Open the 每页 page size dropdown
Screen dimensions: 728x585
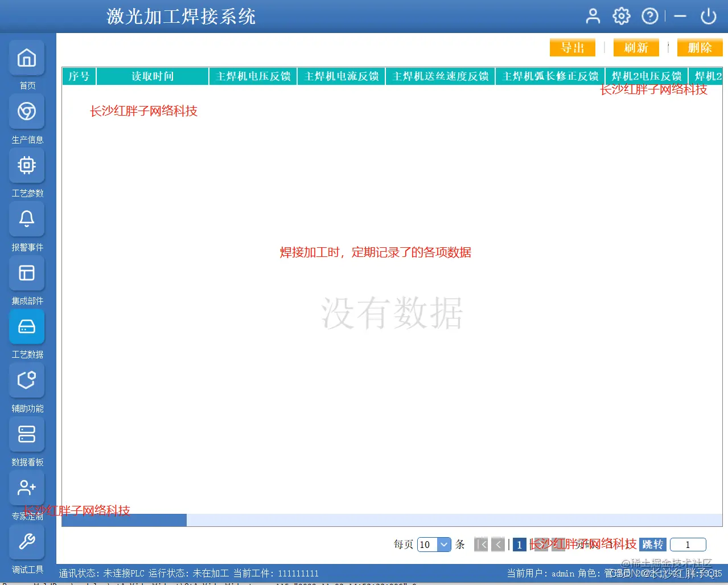click(x=434, y=545)
